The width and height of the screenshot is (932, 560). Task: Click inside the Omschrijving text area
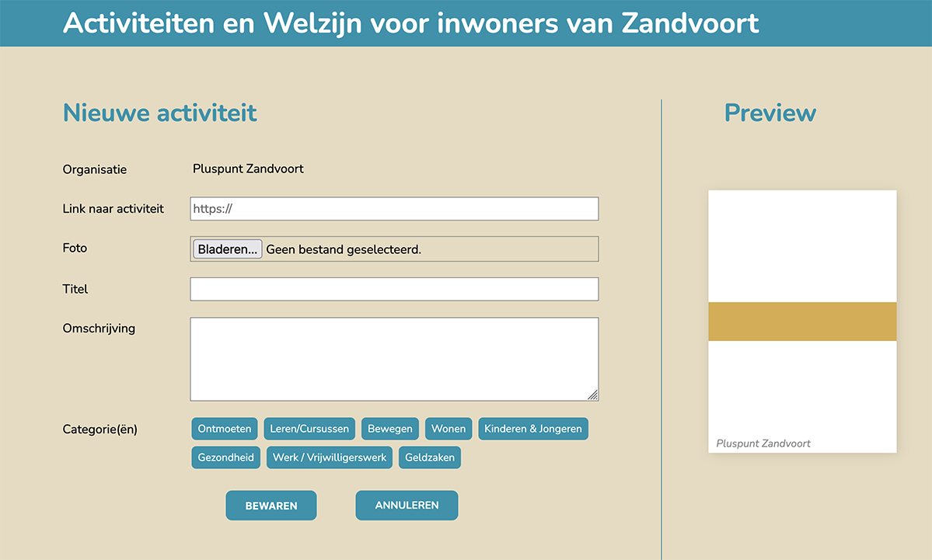pos(394,360)
